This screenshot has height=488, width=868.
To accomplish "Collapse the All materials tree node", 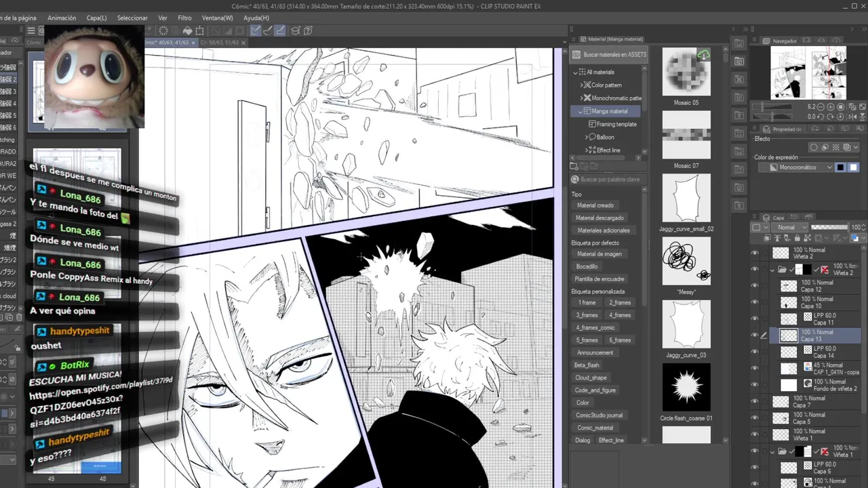I will [576, 72].
